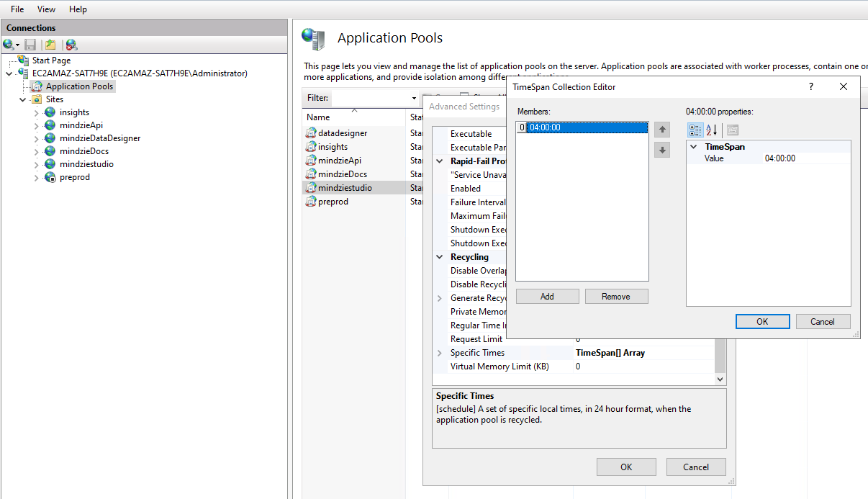Select Start Page label in Connections tree

coord(51,60)
